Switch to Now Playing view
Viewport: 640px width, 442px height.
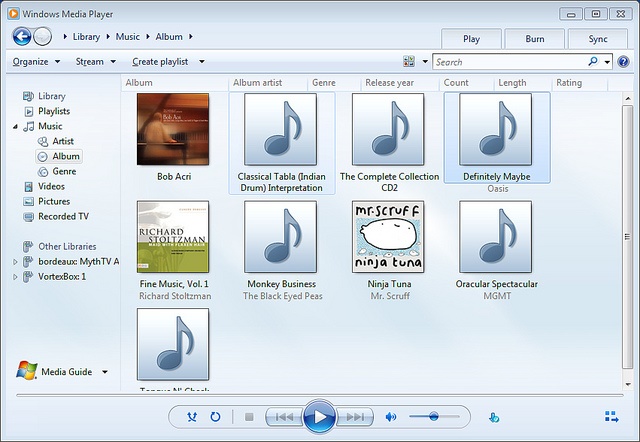pyautogui.click(x=611, y=417)
